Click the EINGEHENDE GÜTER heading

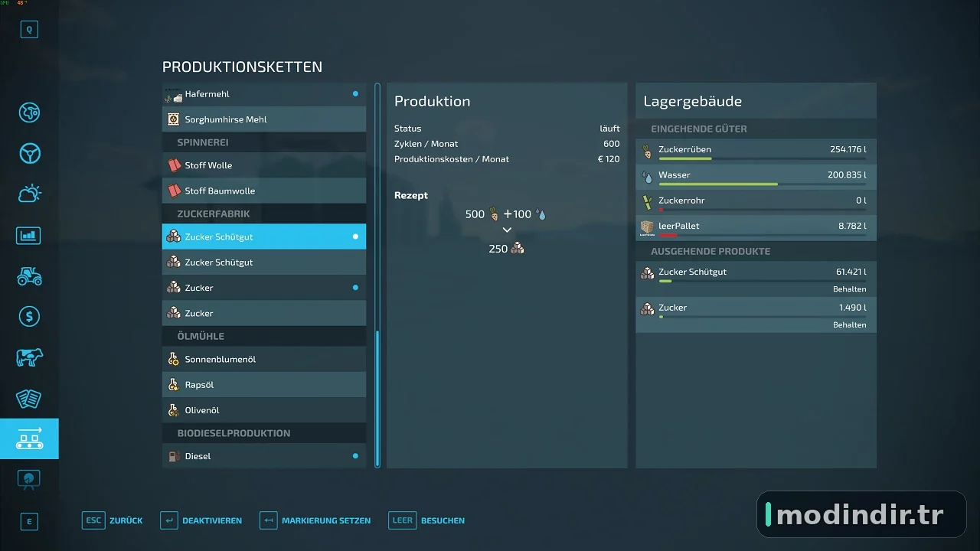699,129
